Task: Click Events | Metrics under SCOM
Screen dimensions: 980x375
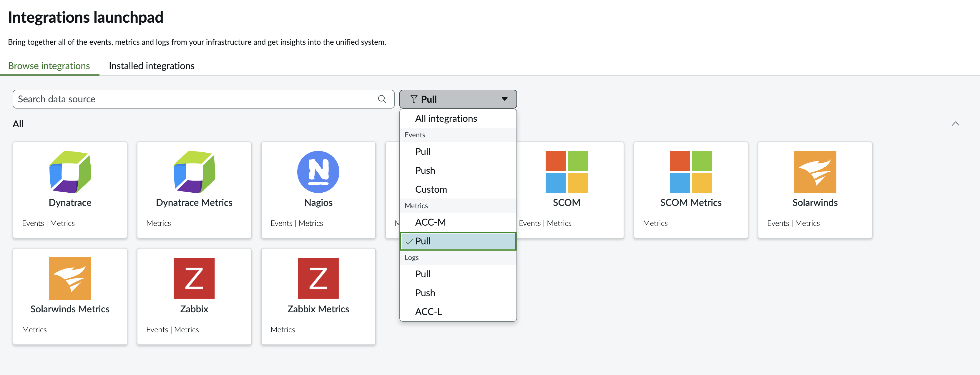Action: click(x=545, y=223)
